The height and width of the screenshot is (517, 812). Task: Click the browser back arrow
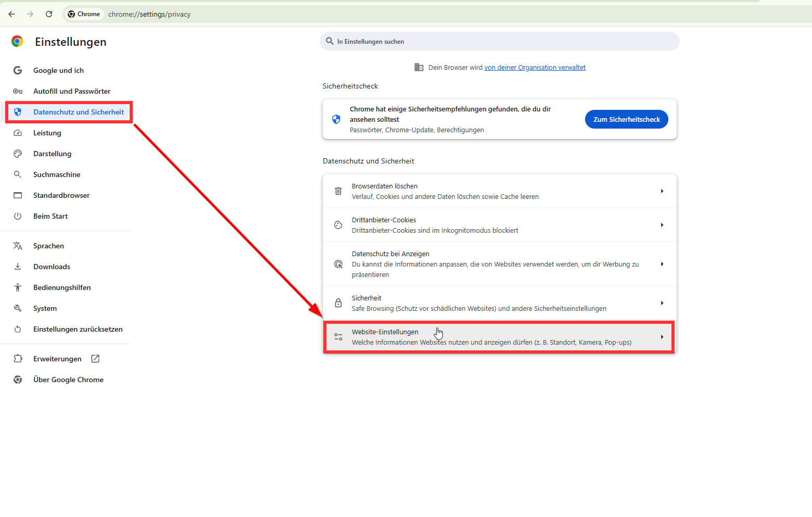(11, 14)
